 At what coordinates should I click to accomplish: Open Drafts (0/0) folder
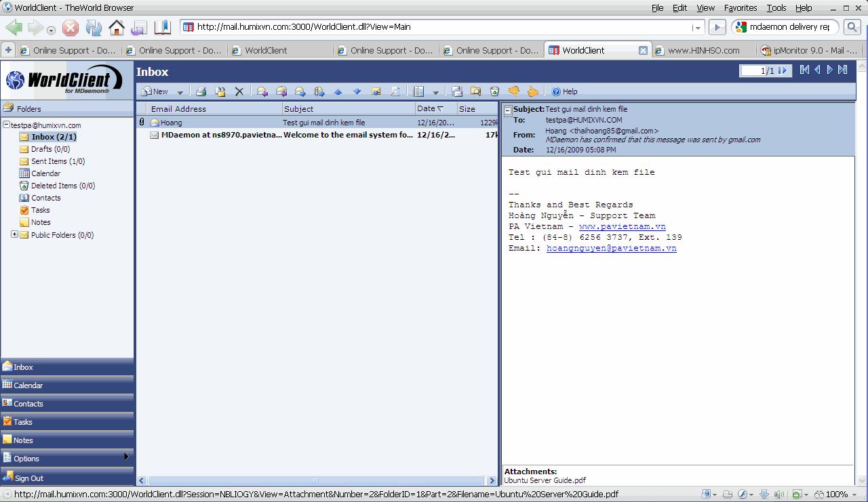point(44,149)
